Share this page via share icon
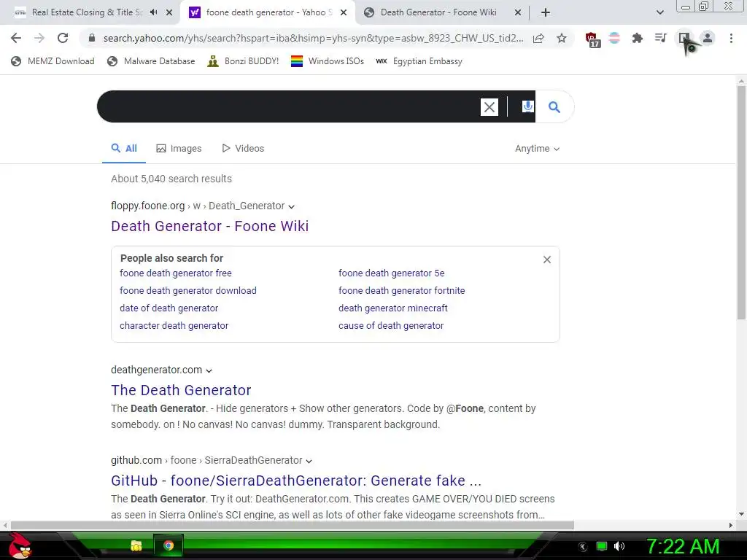This screenshot has height=560, width=747. coord(538,38)
